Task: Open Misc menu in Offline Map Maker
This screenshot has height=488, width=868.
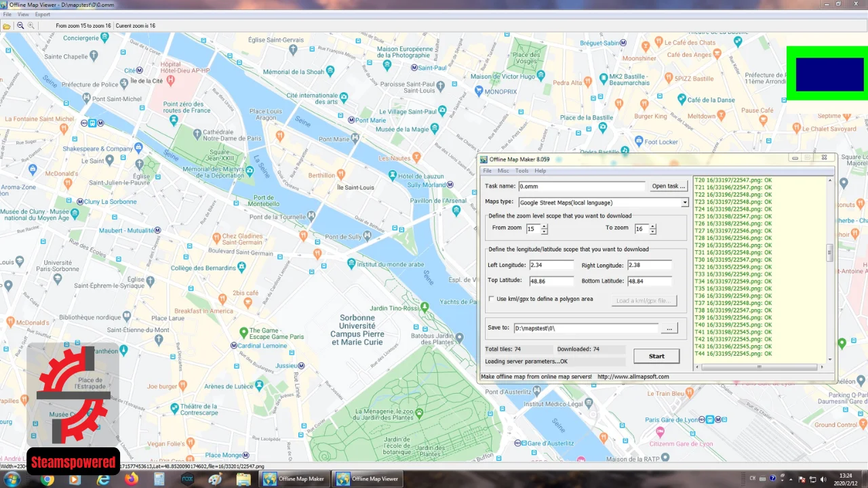Action: coord(503,171)
